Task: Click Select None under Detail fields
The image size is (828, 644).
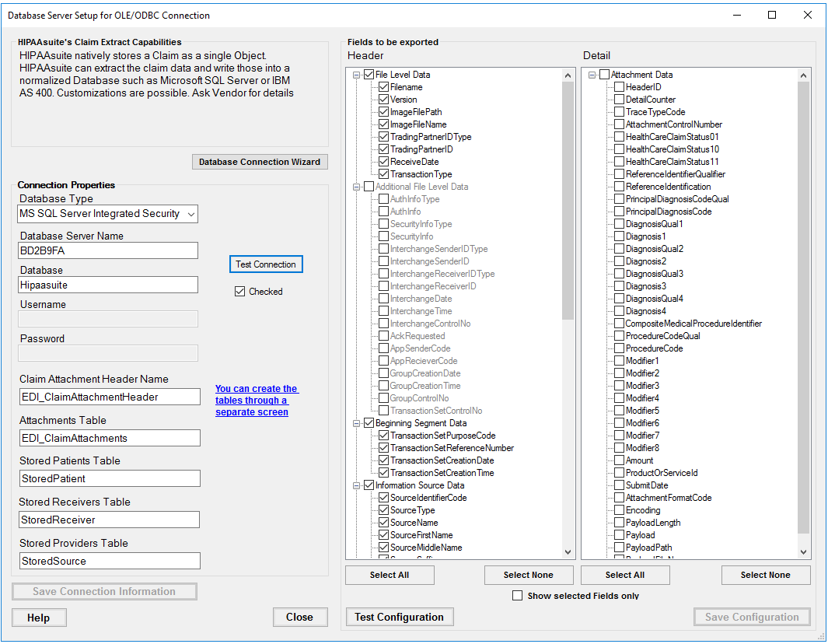Action: coord(765,575)
